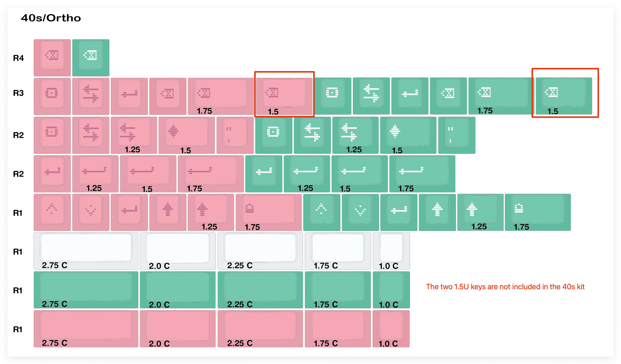Screen dimensions: 621x364
Task: Click the green 1.75 C spacebar
Action: (x=338, y=290)
